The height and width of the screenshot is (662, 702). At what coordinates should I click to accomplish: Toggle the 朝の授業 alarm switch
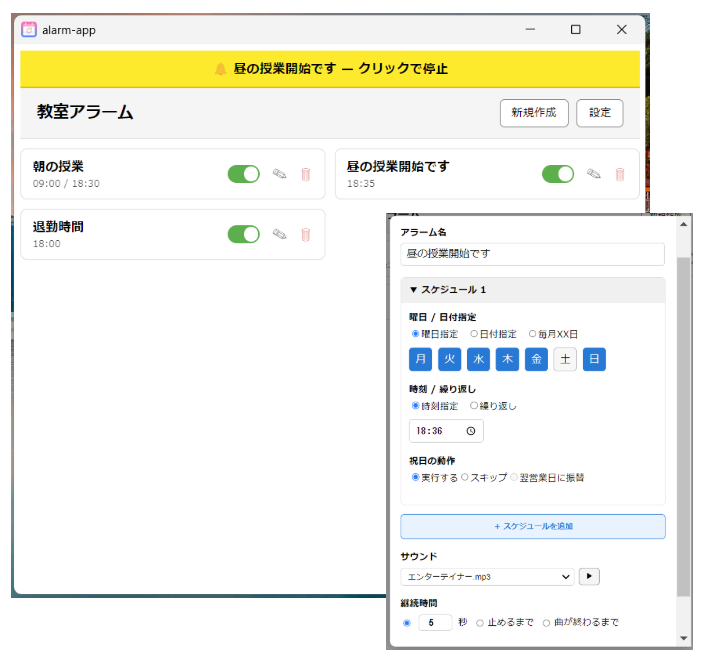(x=244, y=174)
